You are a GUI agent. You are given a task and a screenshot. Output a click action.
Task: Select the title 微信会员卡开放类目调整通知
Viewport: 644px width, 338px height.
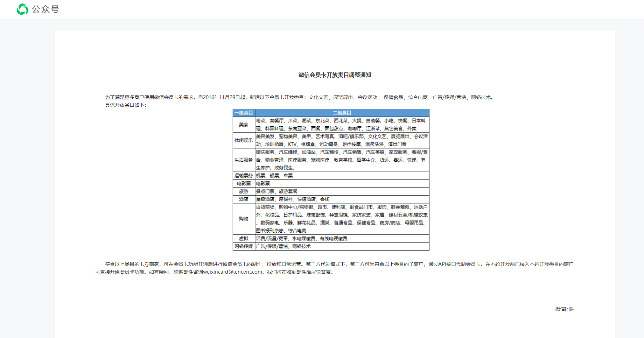(x=335, y=75)
